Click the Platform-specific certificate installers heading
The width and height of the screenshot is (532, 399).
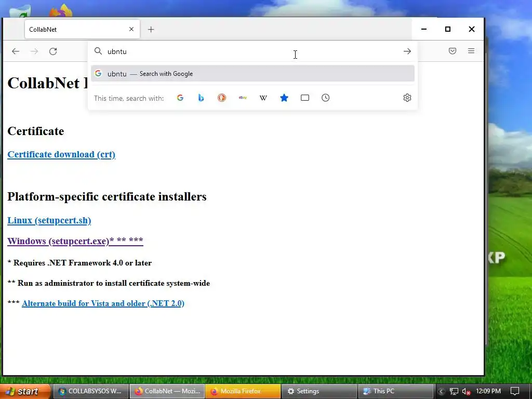(107, 196)
